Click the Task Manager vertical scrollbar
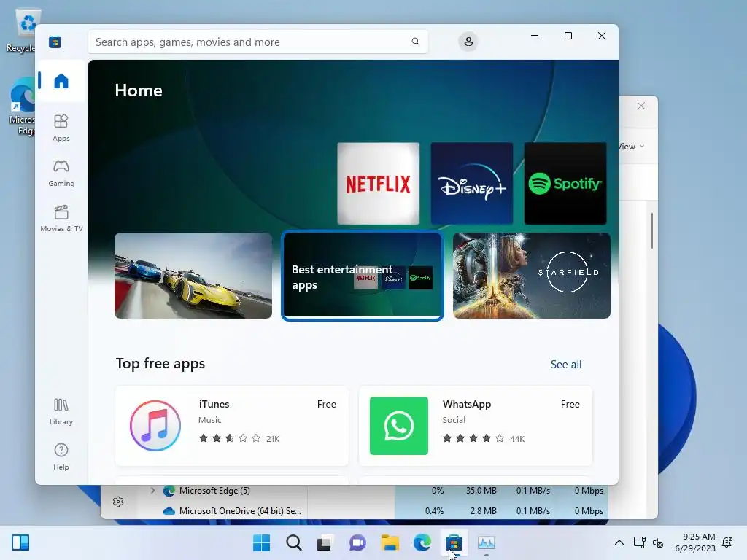The width and height of the screenshot is (747, 560). point(651,231)
